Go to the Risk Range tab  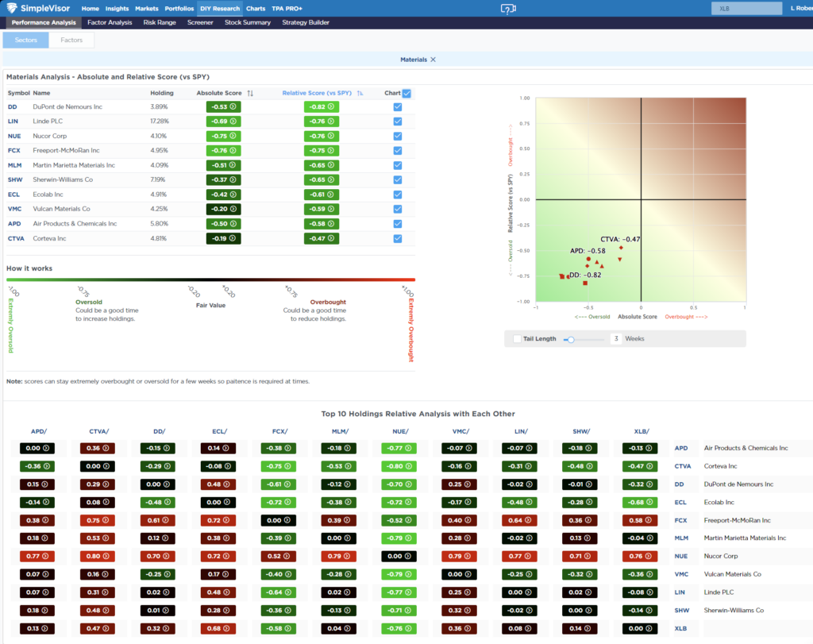tap(160, 23)
